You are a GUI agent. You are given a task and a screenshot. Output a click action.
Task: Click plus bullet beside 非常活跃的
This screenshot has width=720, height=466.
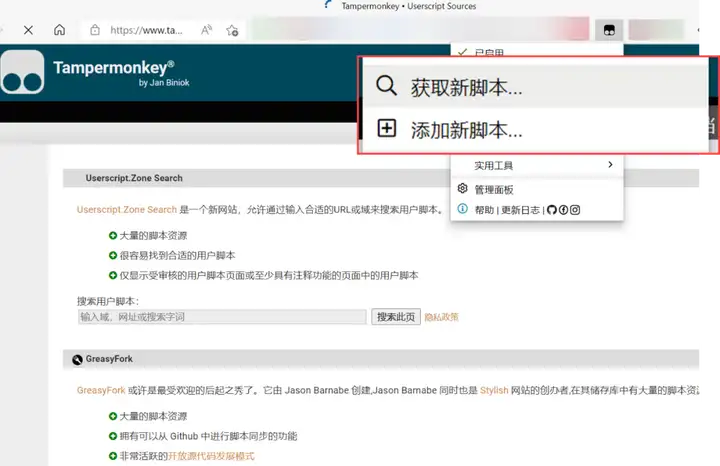tap(113, 456)
